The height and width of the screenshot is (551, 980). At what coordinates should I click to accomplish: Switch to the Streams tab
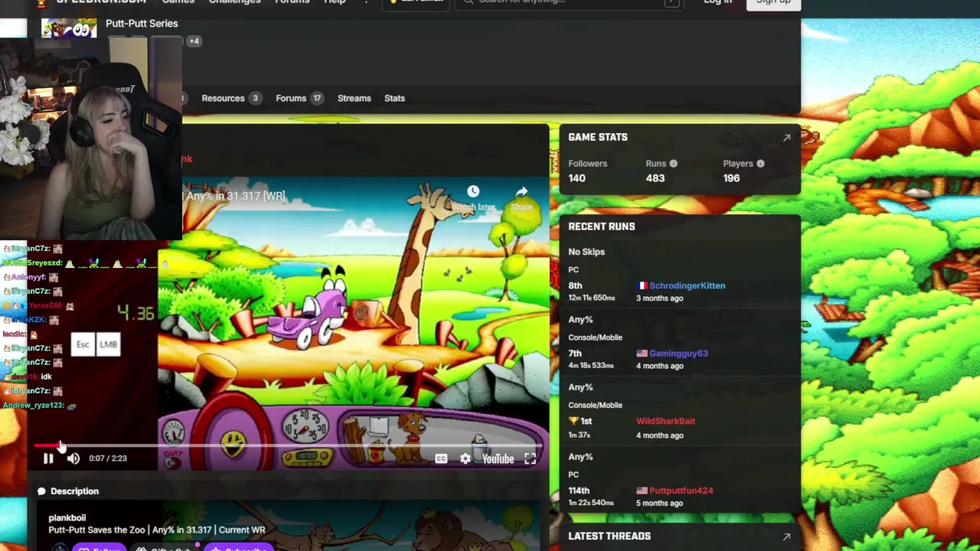tap(354, 98)
